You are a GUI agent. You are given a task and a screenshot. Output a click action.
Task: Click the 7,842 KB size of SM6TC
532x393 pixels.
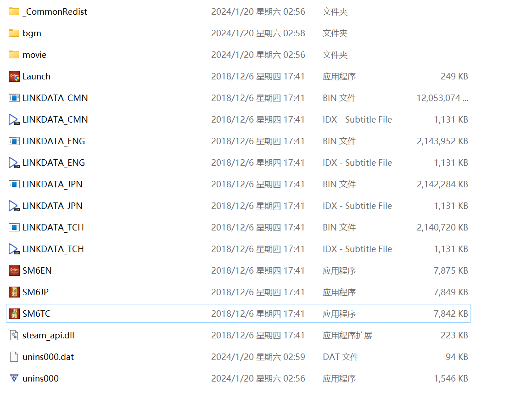click(x=451, y=314)
